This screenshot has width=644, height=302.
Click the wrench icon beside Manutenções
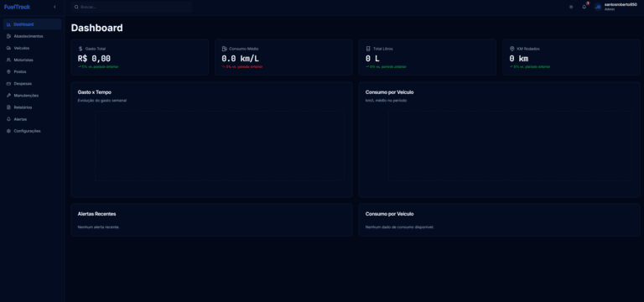coord(8,96)
